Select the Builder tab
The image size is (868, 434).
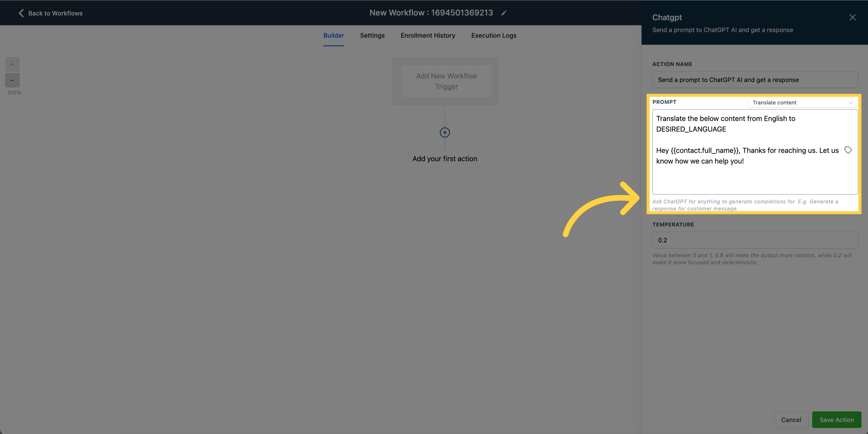[333, 35]
